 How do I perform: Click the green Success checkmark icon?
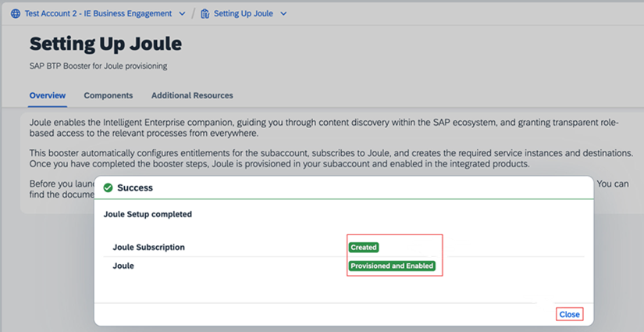[x=109, y=188]
